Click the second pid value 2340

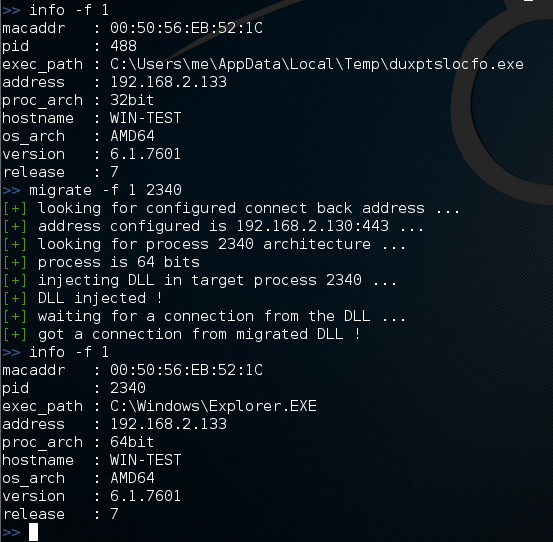point(128,388)
